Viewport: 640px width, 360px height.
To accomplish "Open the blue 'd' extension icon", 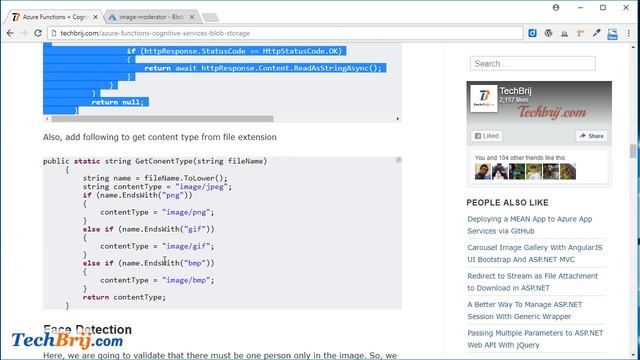I will click(532, 33).
